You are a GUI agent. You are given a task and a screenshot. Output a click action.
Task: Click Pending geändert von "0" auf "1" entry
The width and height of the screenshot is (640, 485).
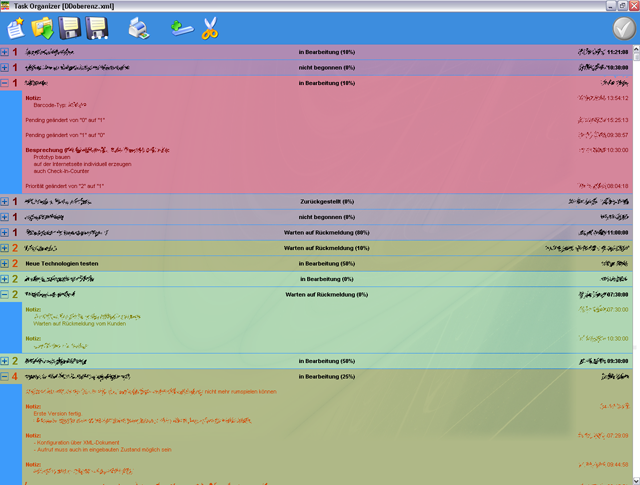[x=65, y=120]
